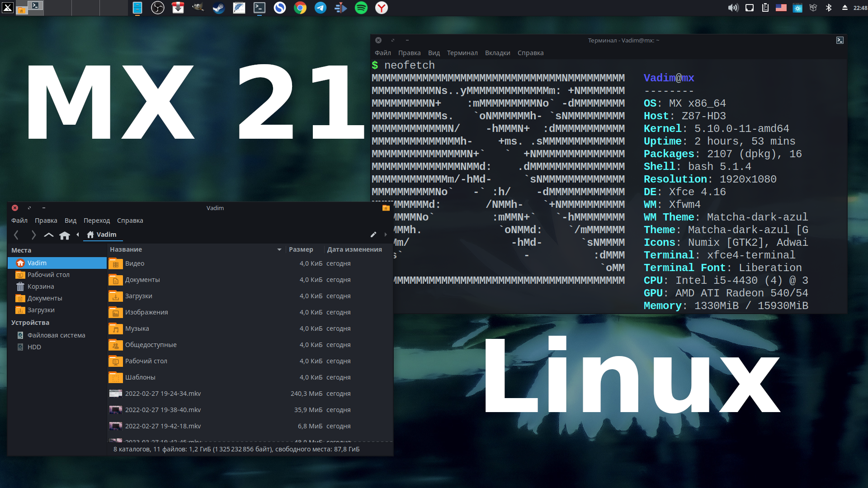Viewport: 868px width, 488px height.
Task: Launch Spotify from the top panel
Action: [x=361, y=8]
